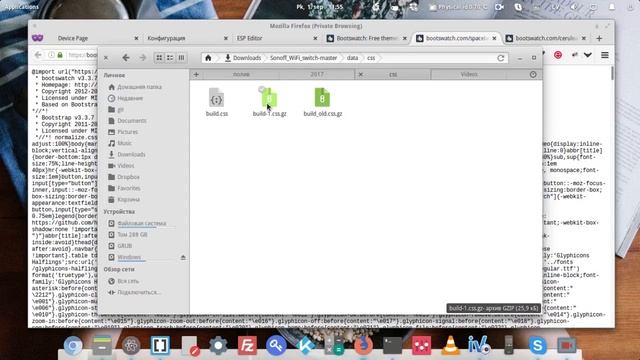Image resolution: width=640 pixels, height=360 pixels.
Task: Open Documents folder in sidebar
Action: tap(127, 121)
